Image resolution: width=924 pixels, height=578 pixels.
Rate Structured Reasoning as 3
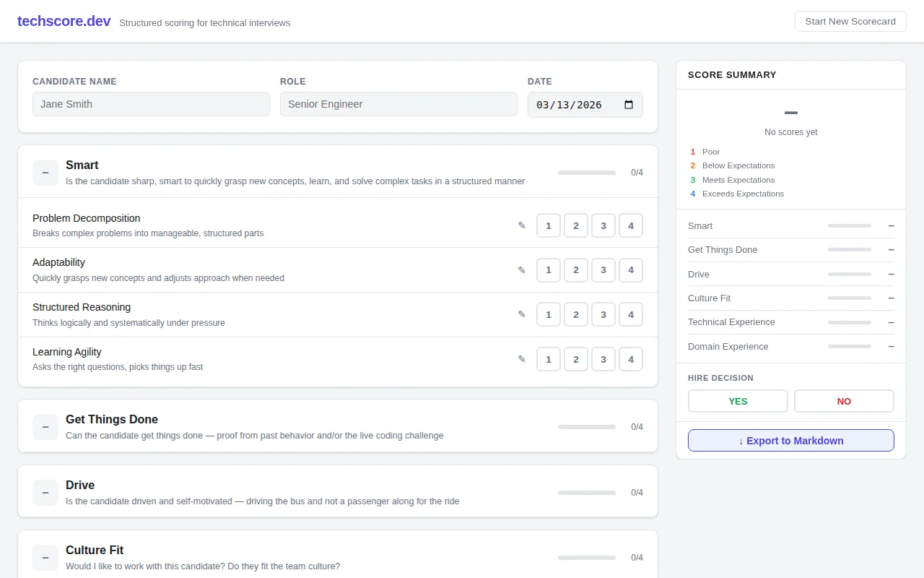point(603,314)
